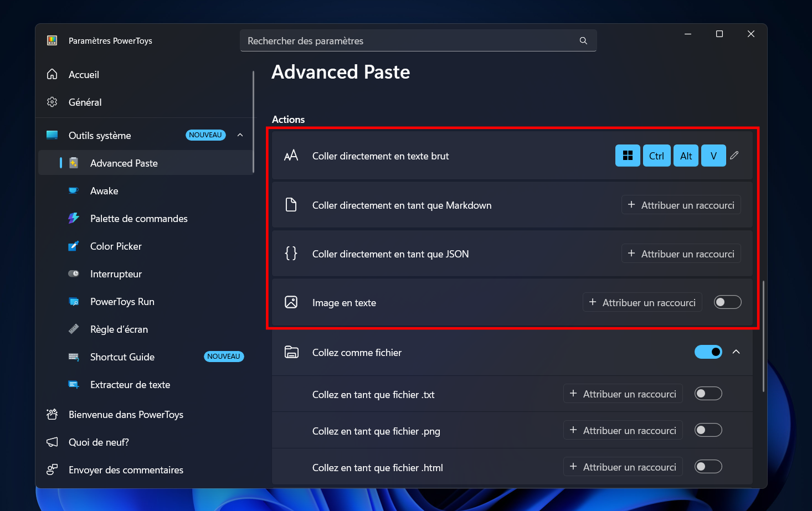The height and width of the screenshot is (511, 812).
Task: Click the main content vertical scrollbar
Action: (x=763, y=336)
